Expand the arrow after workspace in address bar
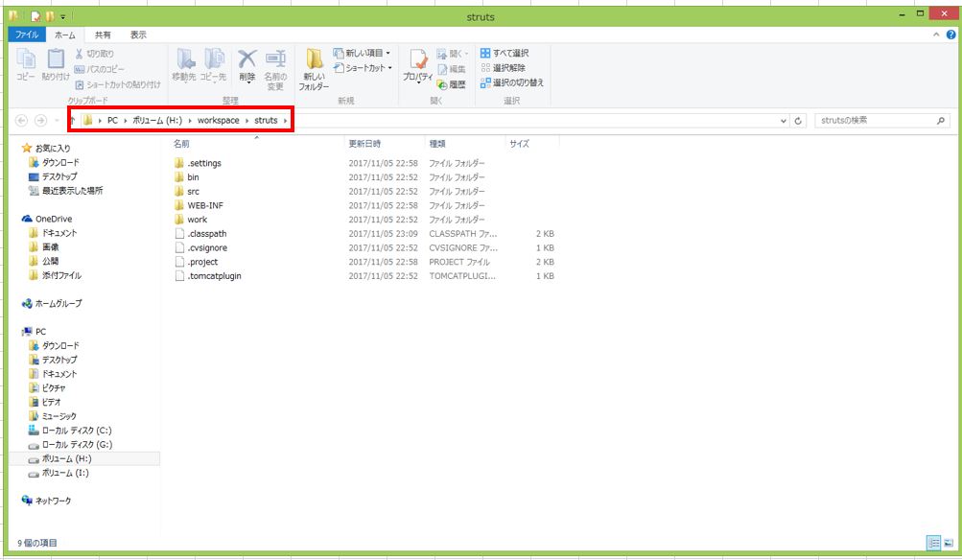Image resolution: width=962 pixels, height=560 pixels. click(247, 121)
